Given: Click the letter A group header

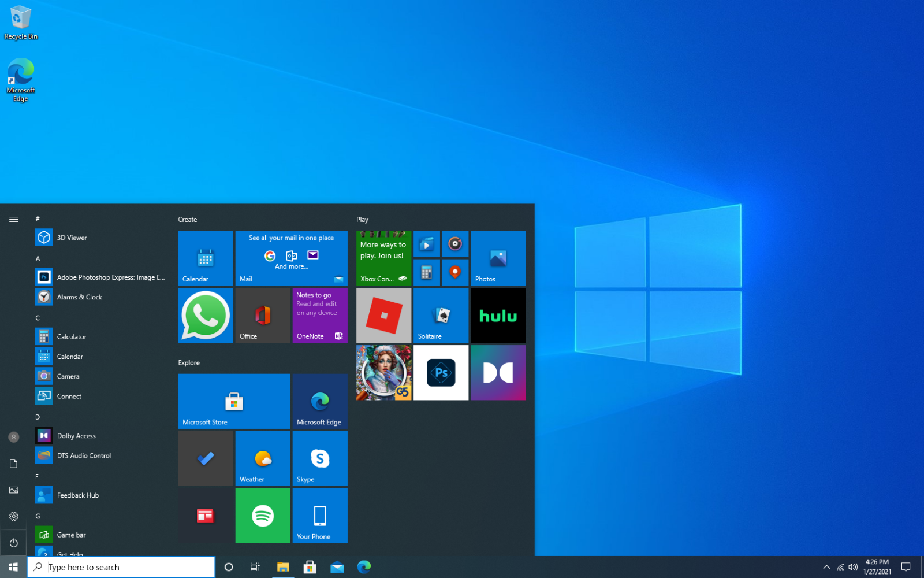Looking at the screenshot, I should click(x=38, y=258).
